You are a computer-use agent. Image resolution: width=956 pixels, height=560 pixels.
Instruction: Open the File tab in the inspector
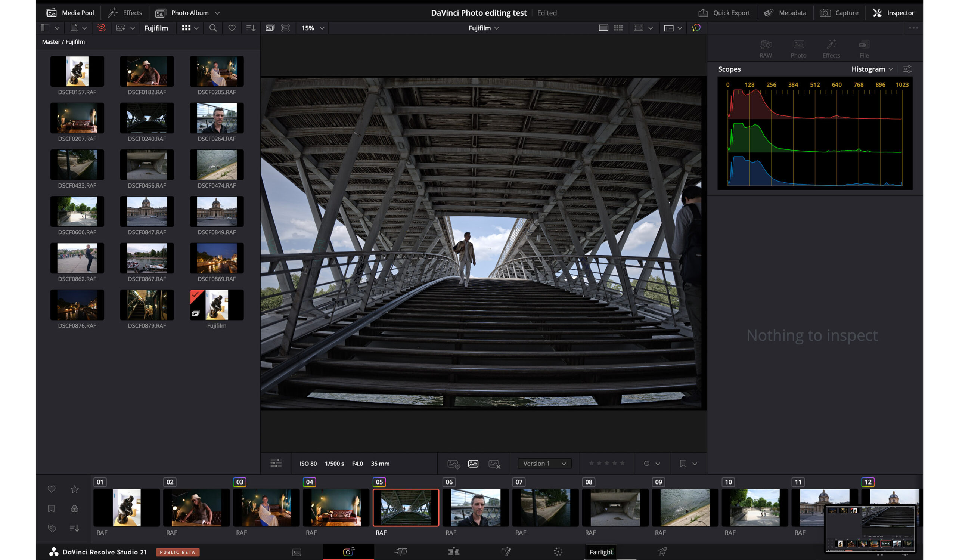click(x=864, y=48)
